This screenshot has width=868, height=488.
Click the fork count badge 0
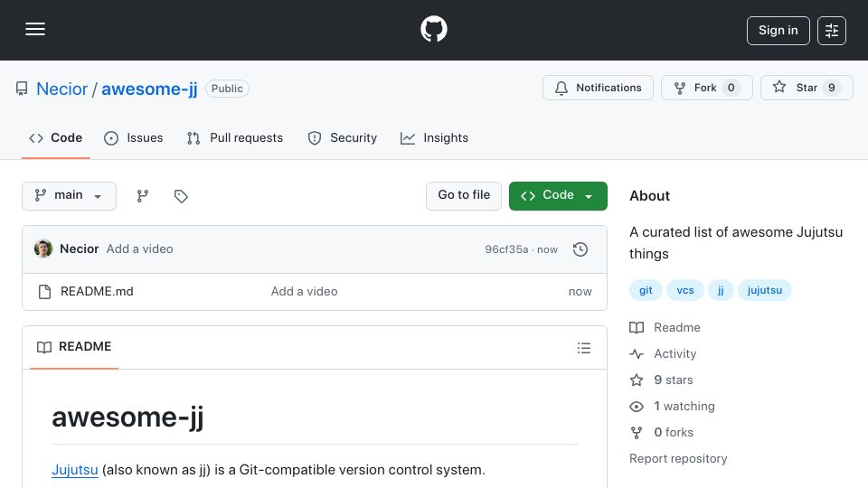pos(731,88)
